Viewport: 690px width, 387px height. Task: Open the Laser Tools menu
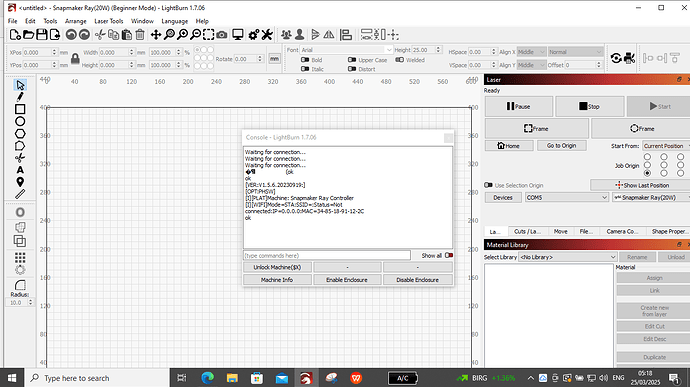coord(108,21)
